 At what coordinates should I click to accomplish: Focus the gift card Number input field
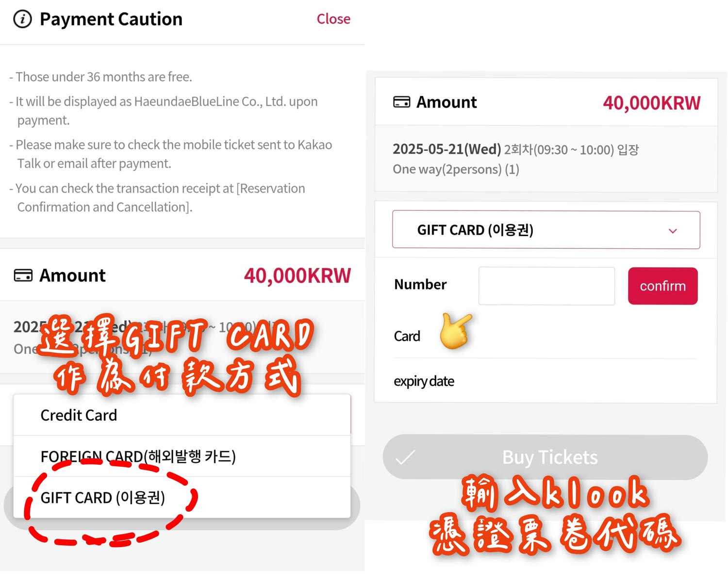tap(546, 286)
